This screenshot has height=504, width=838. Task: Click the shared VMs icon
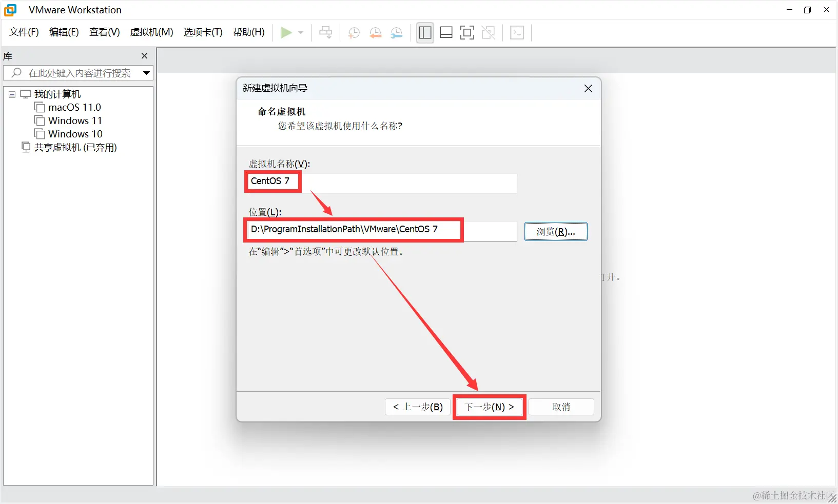[26, 147]
